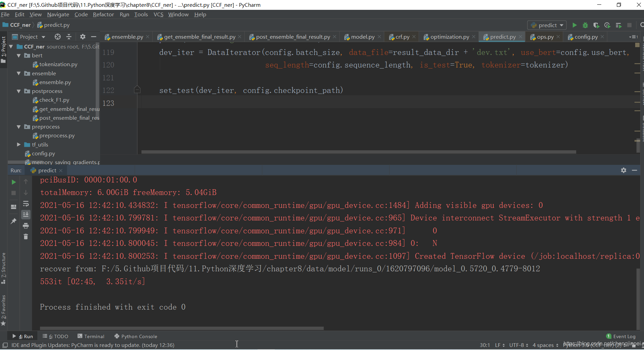Collapse the ensemble folder
This screenshot has height=350, width=644.
tap(19, 73)
